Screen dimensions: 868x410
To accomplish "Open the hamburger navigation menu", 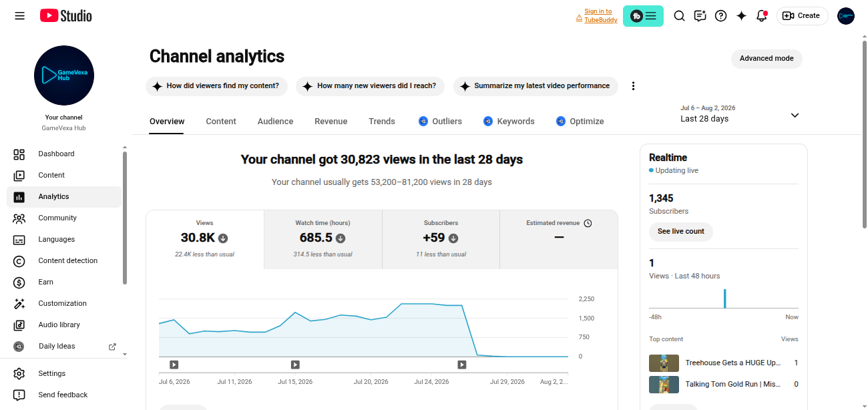I will [x=20, y=16].
